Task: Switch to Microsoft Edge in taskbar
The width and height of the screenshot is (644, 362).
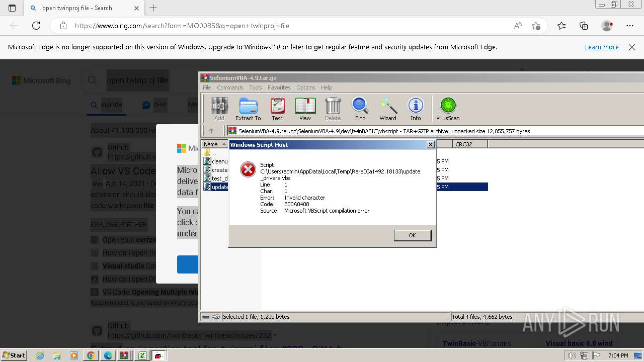Action: (x=108, y=355)
